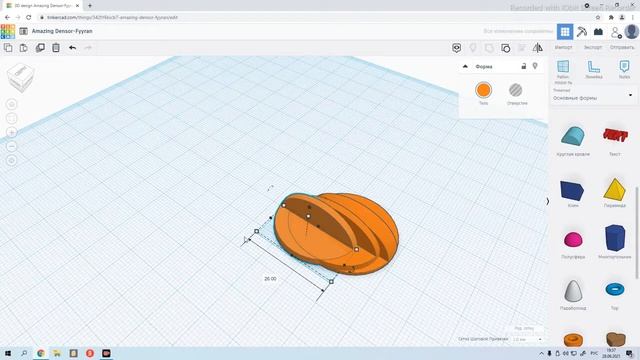
Task: Pick the red Text shape
Action: 615,135
